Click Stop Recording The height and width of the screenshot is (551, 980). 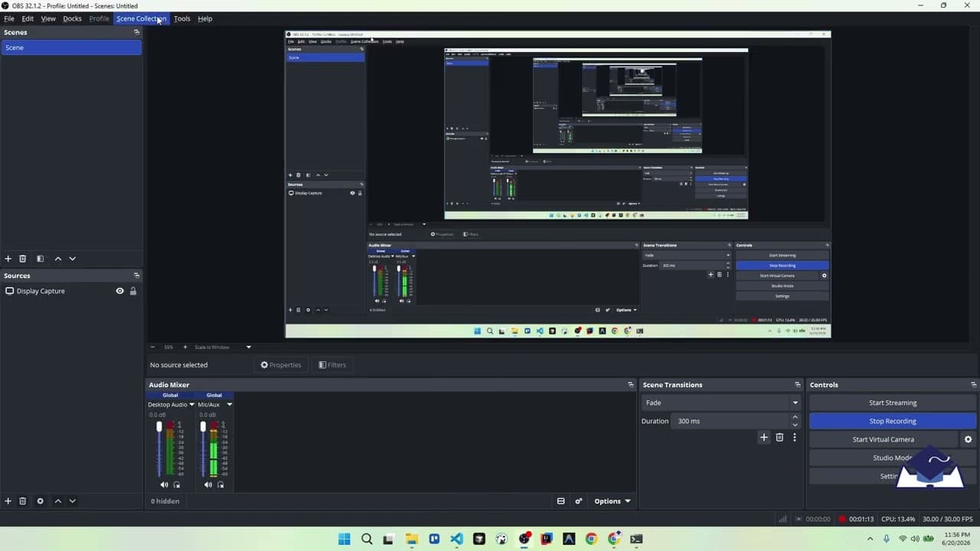[893, 421]
